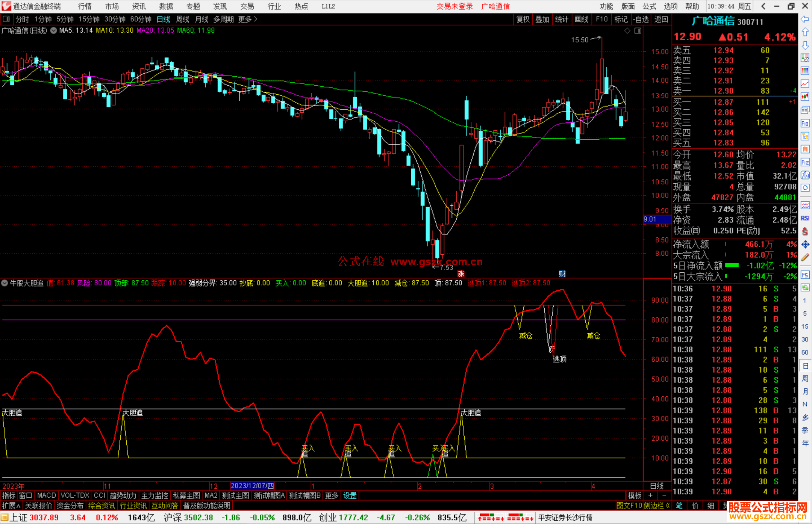This screenshot has width=812, height=524.
Task: Toggle the round button beside 牛股大胆追
Action: tap(5, 283)
